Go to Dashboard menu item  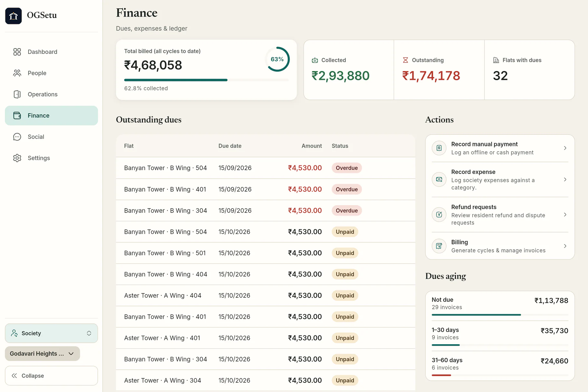click(x=51, y=52)
